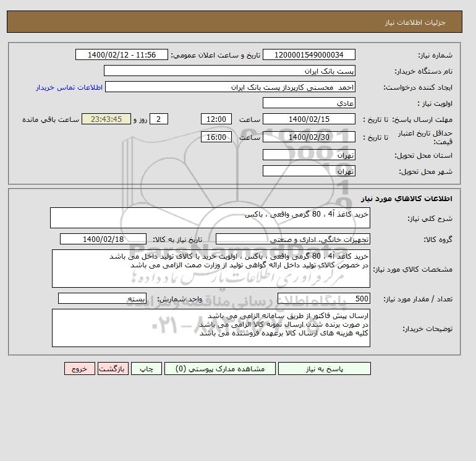Click the quantity field showing 500
This screenshot has height=461, width=476.
[x=323, y=298]
